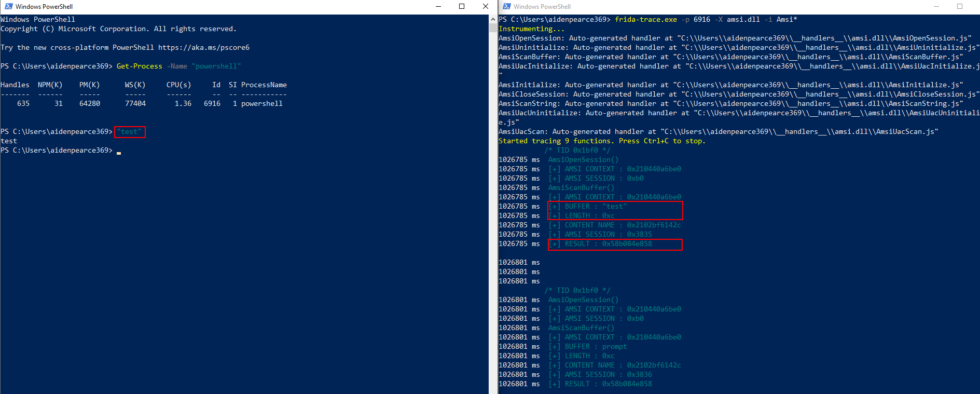Click the first AmsiScanBuffer() trace line
The width and height of the screenshot is (980, 394).
(582, 187)
